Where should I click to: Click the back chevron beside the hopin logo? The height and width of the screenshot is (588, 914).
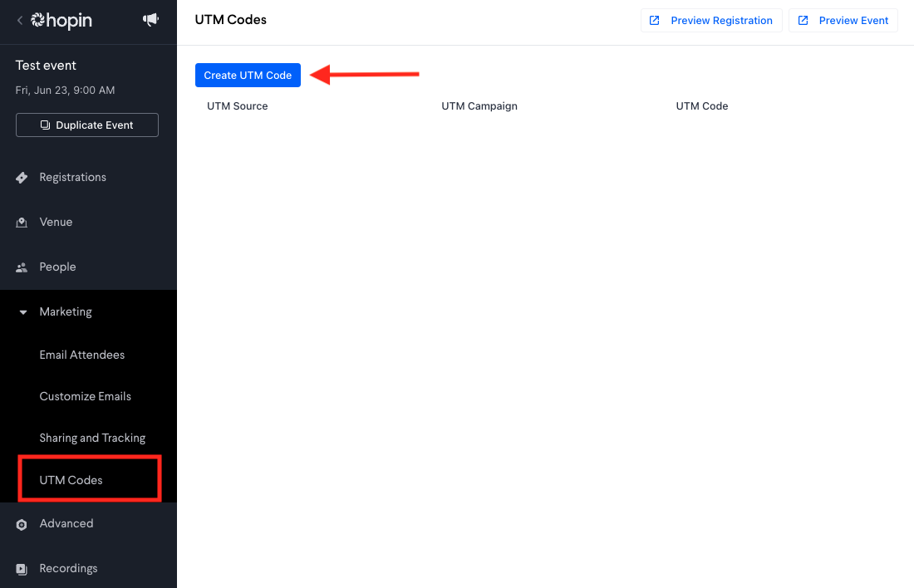[x=20, y=21]
